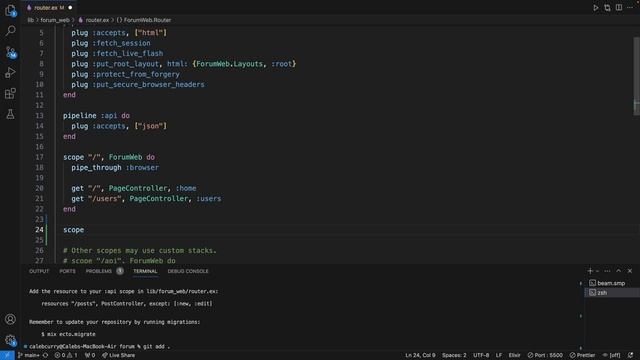
Task: Toggle the [off] status bar item
Action: point(611,355)
